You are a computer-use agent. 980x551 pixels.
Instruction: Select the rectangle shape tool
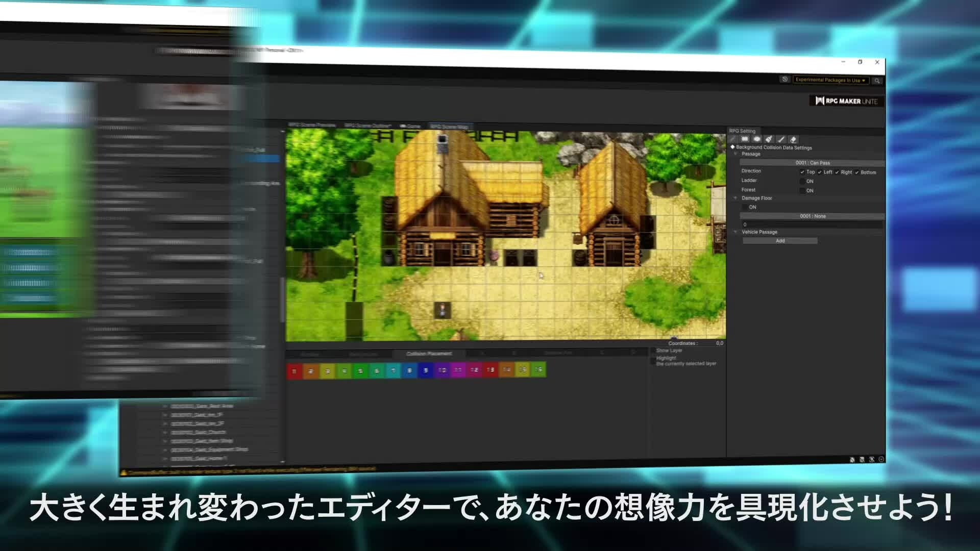point(745,139)
